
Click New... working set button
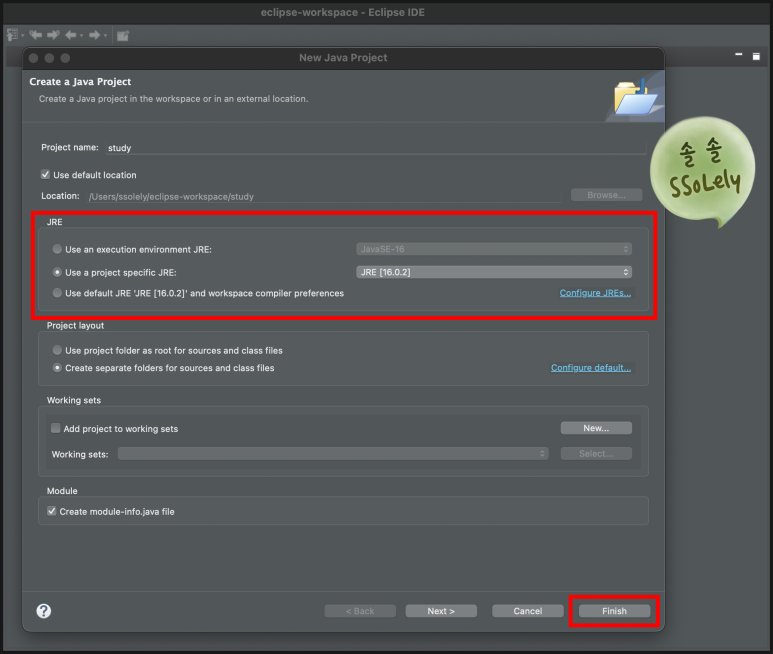pos(596,428)
